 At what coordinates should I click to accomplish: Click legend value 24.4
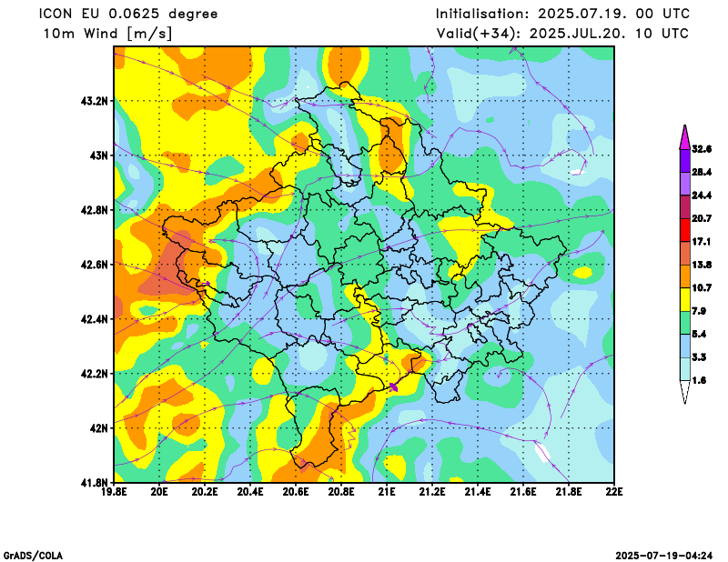(702, 196)
